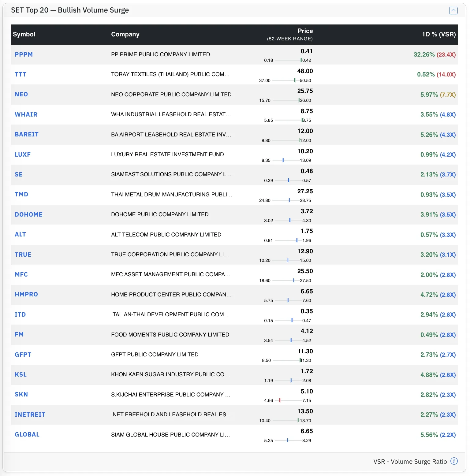The image size is (470, 476).
Task: Open the ITD symbol link
Action: pos(20,314)
